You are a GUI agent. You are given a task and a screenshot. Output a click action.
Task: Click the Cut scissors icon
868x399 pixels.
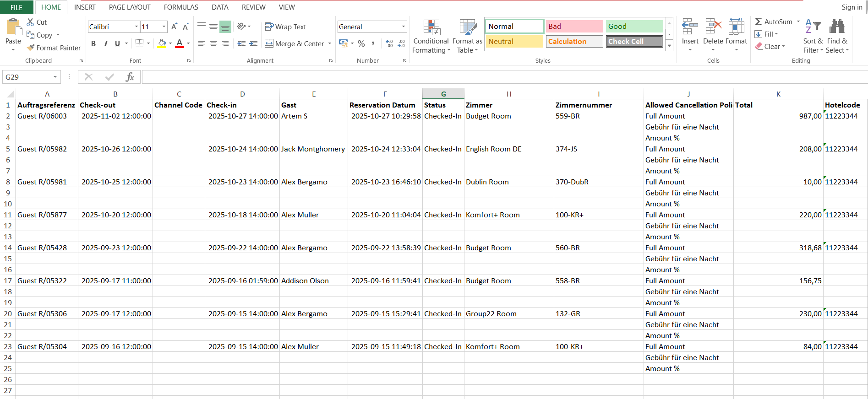pos(31,22)
